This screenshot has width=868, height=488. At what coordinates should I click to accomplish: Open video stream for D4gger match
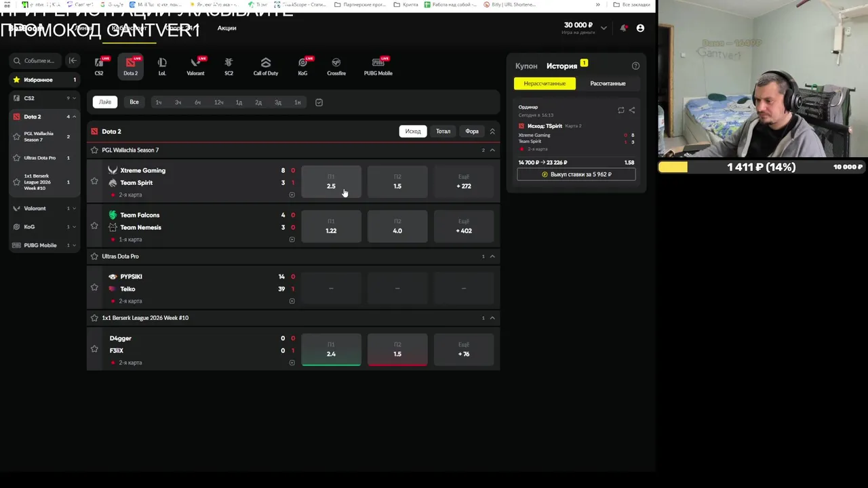292,363
